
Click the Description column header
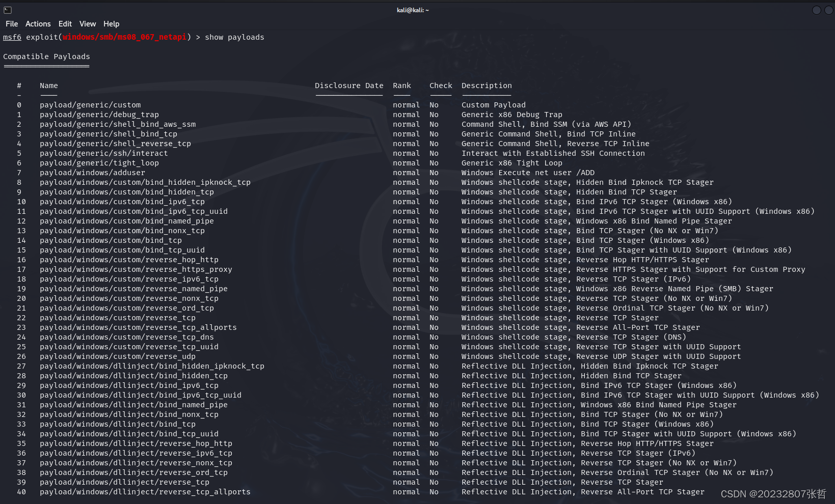click(487, 86)
